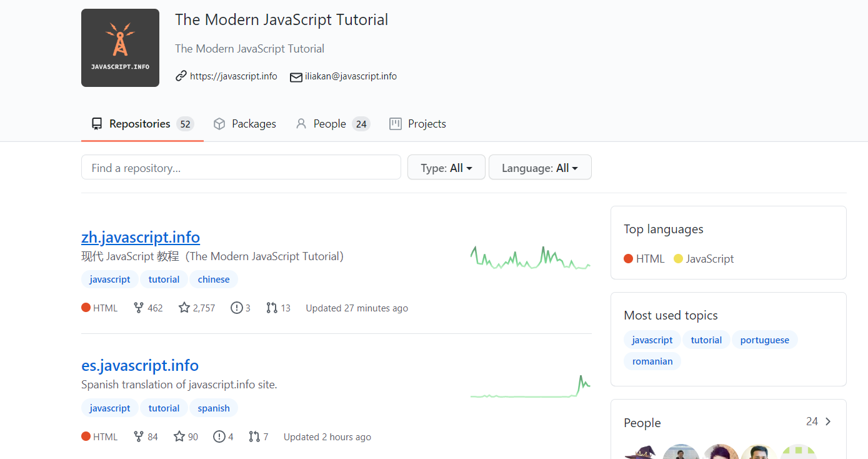Expand the Type: All dropdown

[x=446, y=168]
